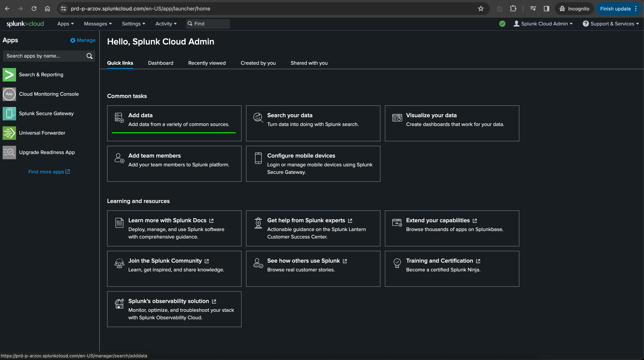The height and width of the screenshot is (360, 644).
Task: Click the Extend your capabilities icon
Action: [x=397, y=223]
